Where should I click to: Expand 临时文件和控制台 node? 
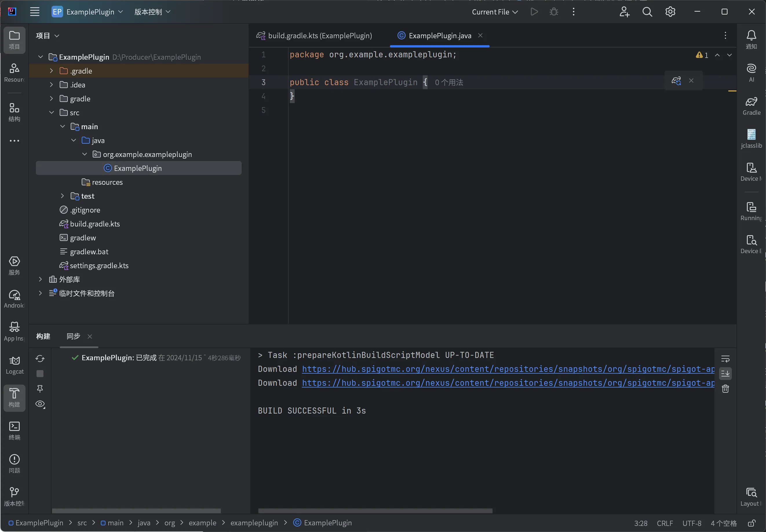(x=40, y=293)
